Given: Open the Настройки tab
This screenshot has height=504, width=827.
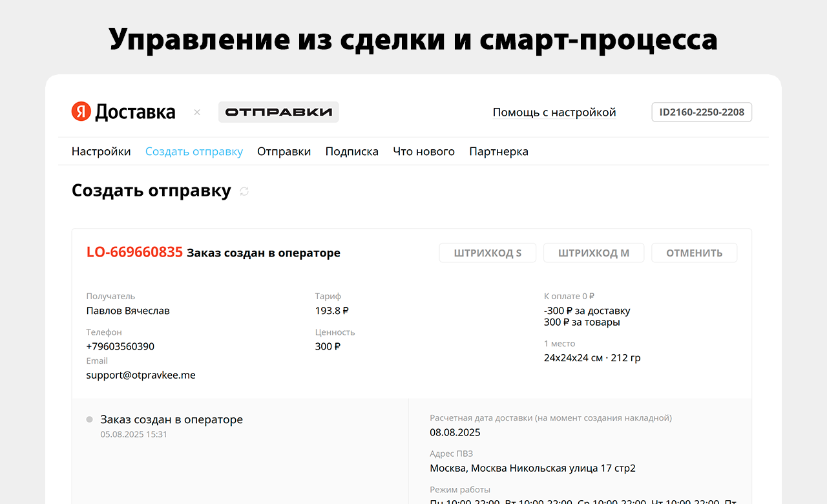Looking at the screenshot, I should pos(101,151).
